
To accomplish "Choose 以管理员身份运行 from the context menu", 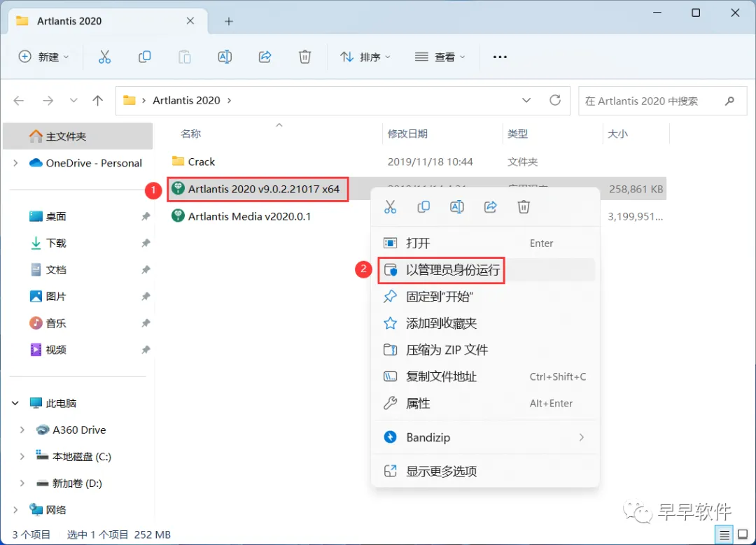I will coord(486,270).
